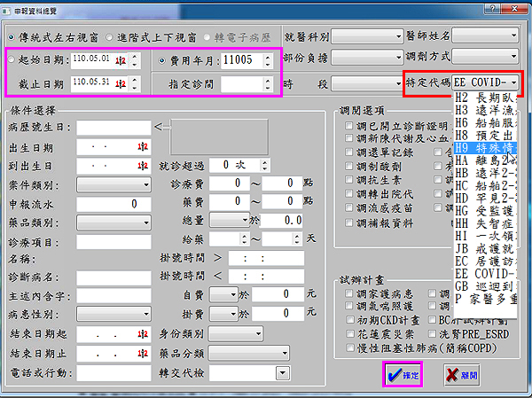
Task: Click the 起始日期 spinner up arrow
Action: click(x=134, y=57)
